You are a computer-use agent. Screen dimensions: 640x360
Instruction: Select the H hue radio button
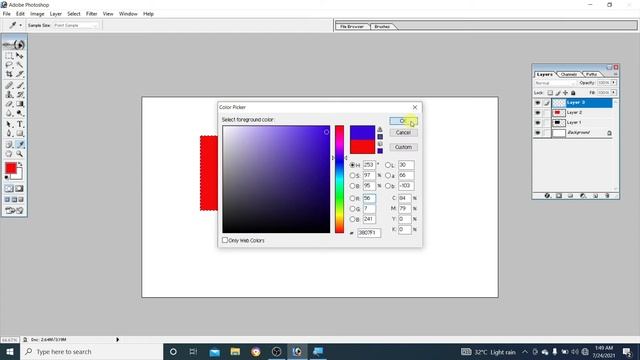click(352, 165)
